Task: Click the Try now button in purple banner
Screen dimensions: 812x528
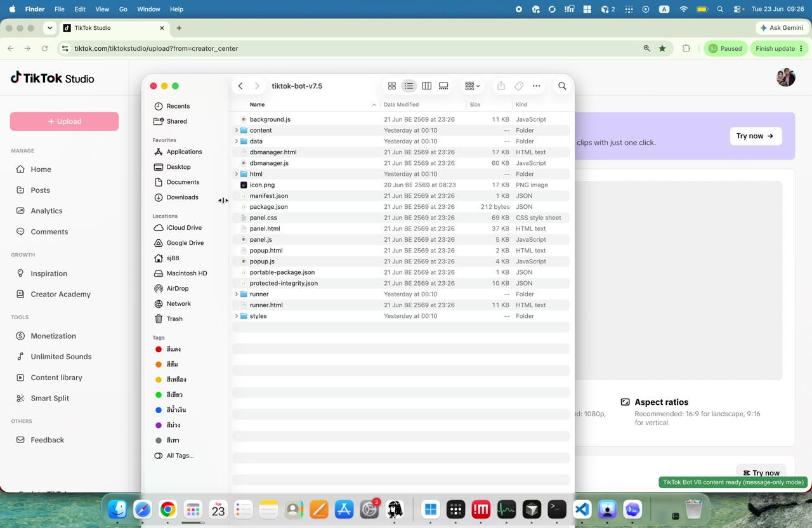Action: [x=756, y=136]
